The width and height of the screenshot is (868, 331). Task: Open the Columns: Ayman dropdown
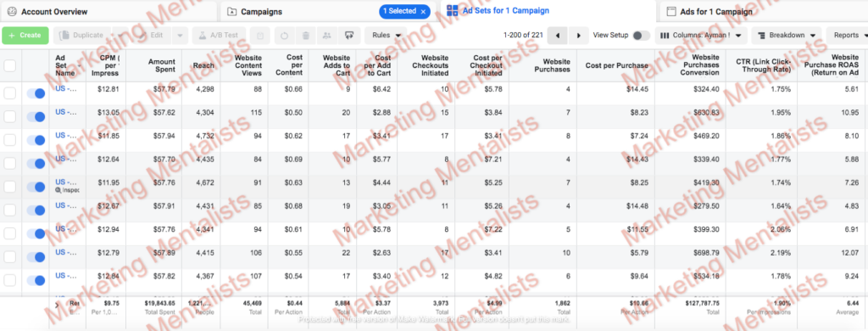(x=701, y=36)
